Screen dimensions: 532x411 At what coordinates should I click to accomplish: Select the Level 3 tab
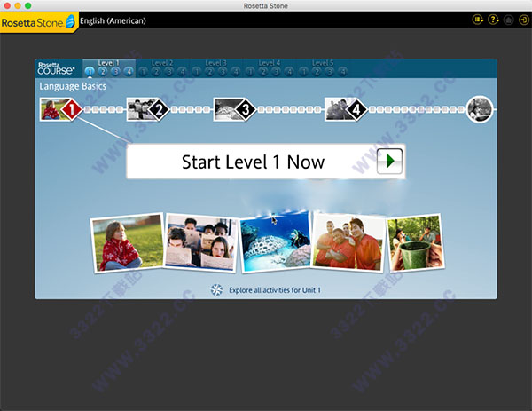tap(215, 63)
